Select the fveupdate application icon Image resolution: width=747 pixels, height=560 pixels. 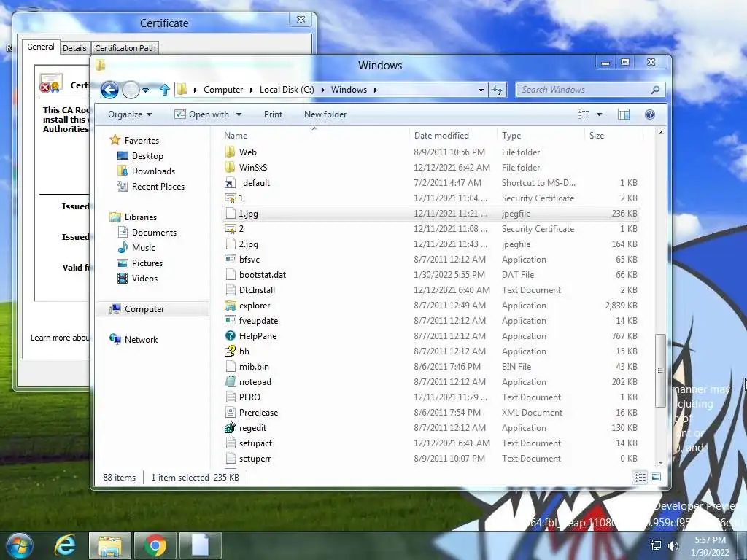tap(230, 321)
